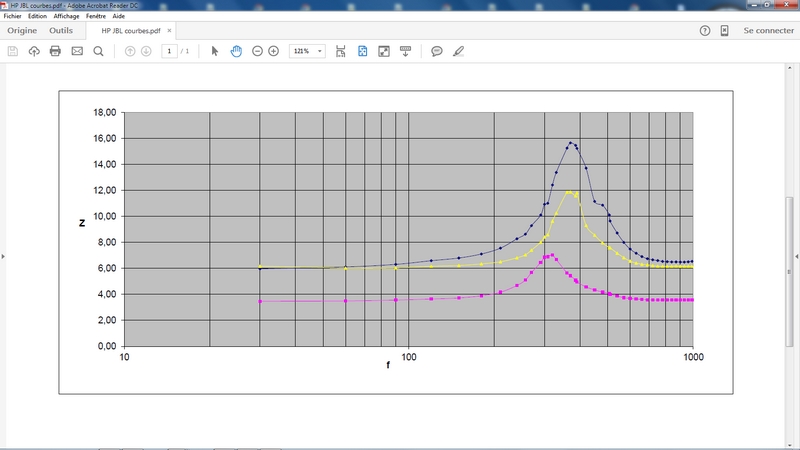Expand the right tools pane arrow
Viewport: 800px width, 450px height.
click(x=796, y=257)
